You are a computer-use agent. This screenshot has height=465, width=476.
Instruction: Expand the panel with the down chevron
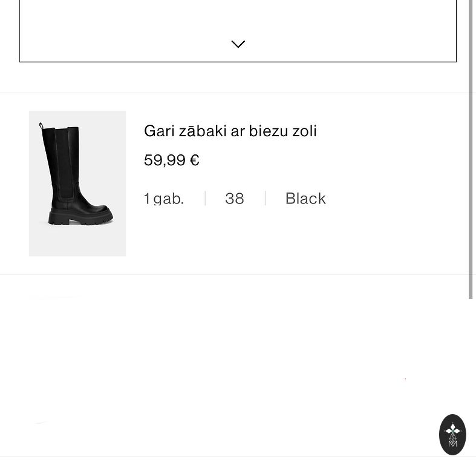pyautogui.click(x=238, y=44)
